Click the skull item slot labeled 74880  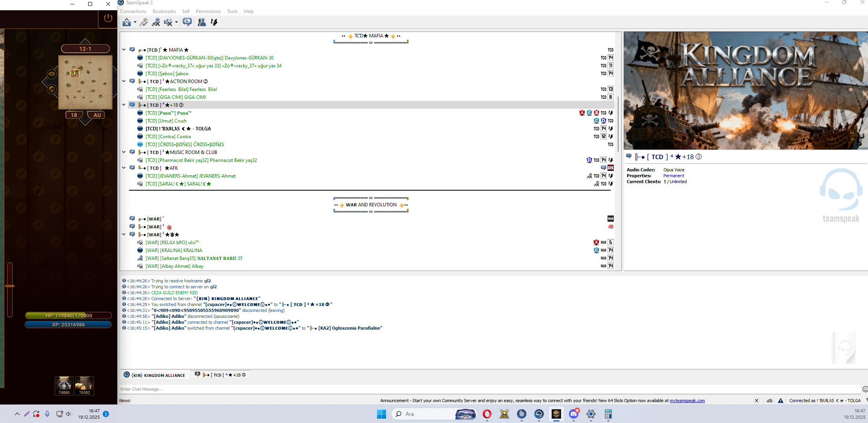pyautogui.click(x=64, y=386)
